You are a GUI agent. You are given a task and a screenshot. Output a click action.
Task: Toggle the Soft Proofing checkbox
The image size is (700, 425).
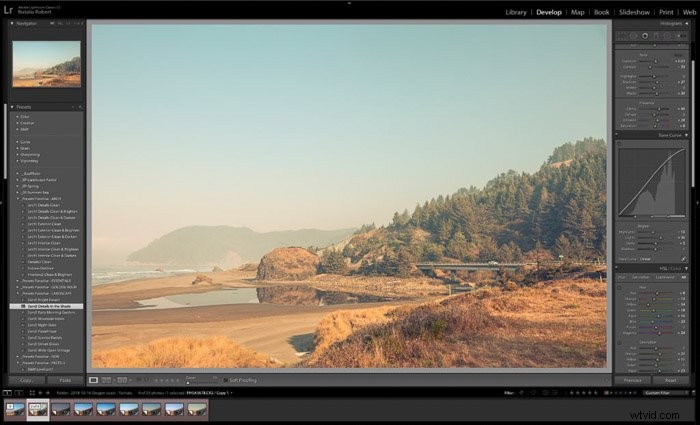point(225,380)
